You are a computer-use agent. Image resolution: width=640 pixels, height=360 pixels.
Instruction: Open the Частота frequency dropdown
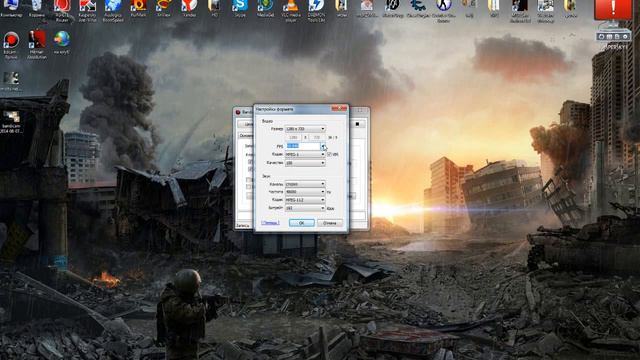(305, 192)
